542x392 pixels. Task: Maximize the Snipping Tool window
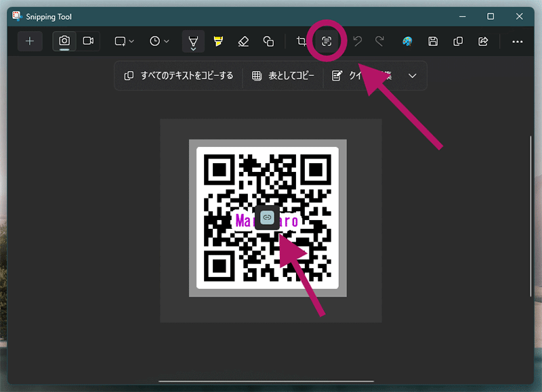pyautogui.click(x=491, y=16)
